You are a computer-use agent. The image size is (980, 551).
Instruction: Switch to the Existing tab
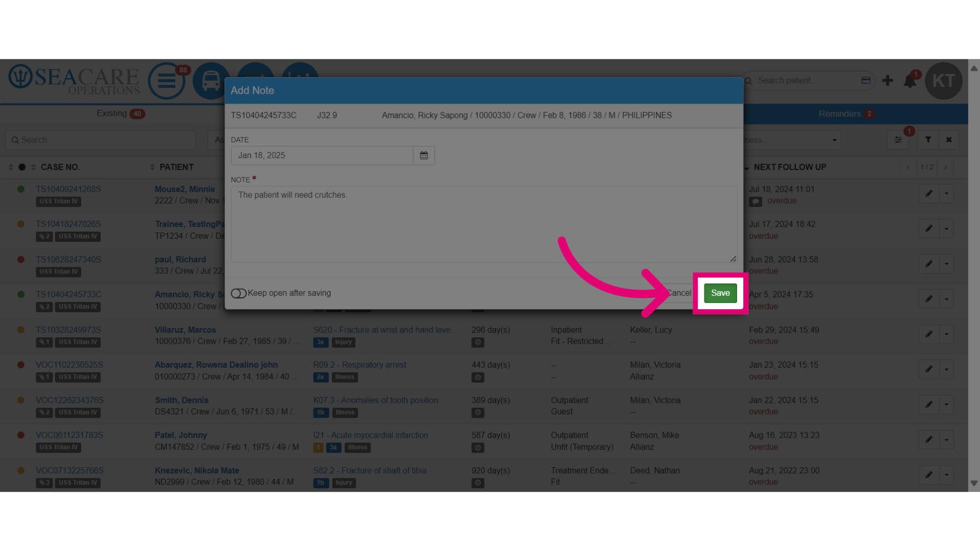tap(121, 113)
